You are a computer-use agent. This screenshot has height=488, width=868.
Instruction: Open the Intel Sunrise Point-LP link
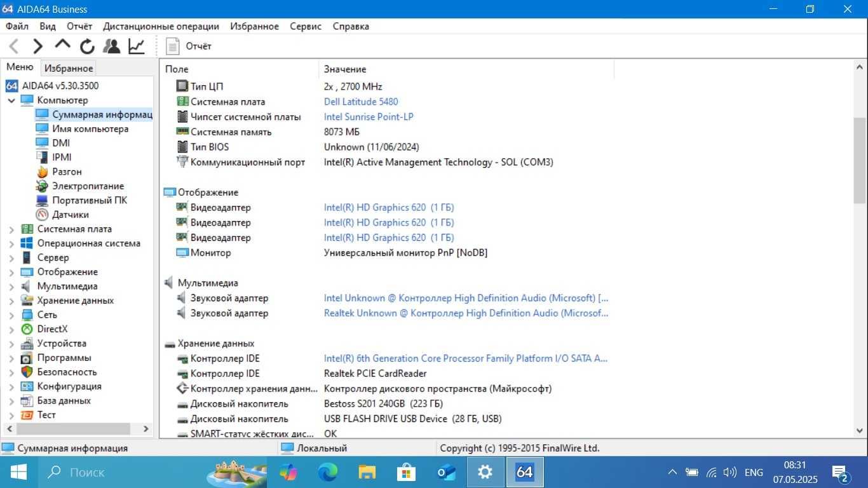point(369,117)
